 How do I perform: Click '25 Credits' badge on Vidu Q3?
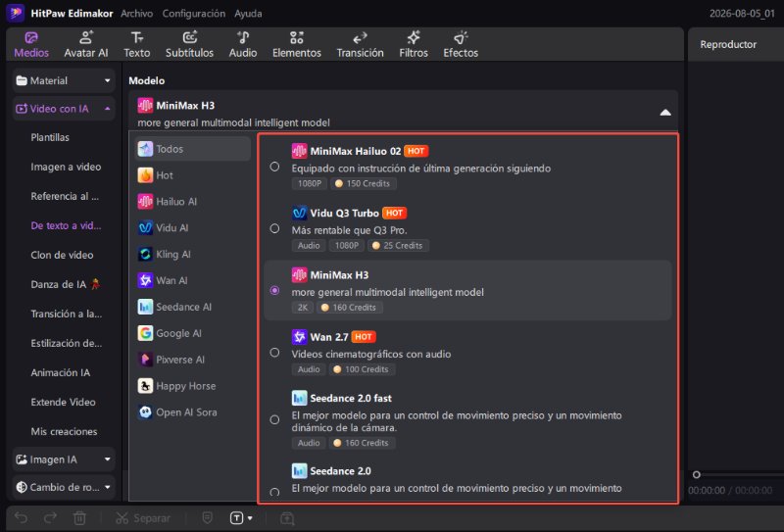(398, 246)
